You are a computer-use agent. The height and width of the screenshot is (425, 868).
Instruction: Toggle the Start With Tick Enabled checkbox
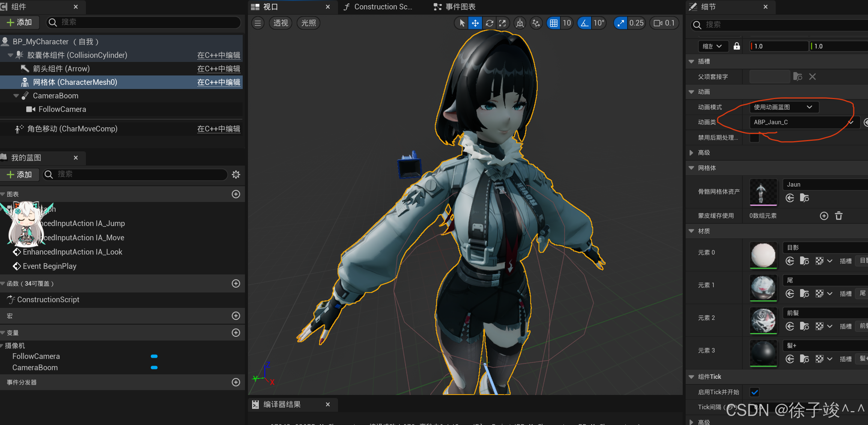(754, 392)
